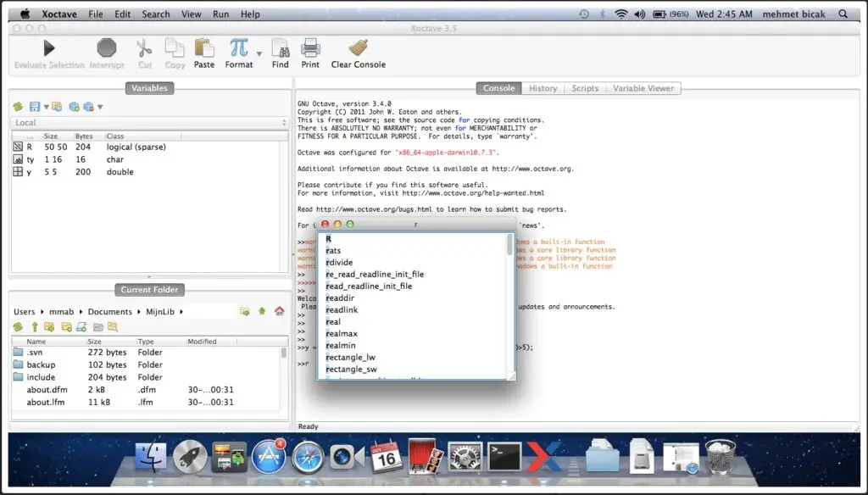Click the Clear Console broom icon
The width and height of the screenshot is (868, 495).
(359, 48)
